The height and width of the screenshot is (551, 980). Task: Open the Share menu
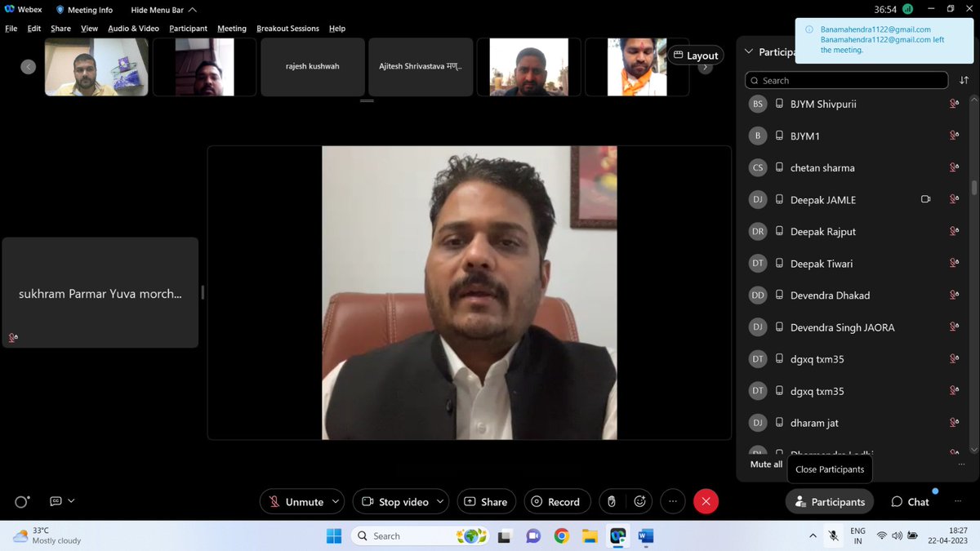click(x=60, y=29)
